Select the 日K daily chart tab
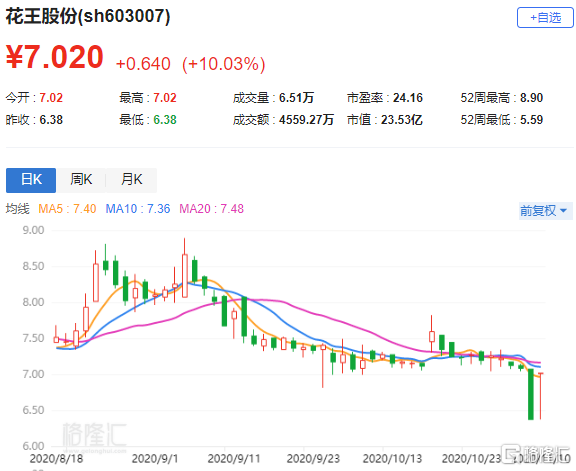 point(31,180)
